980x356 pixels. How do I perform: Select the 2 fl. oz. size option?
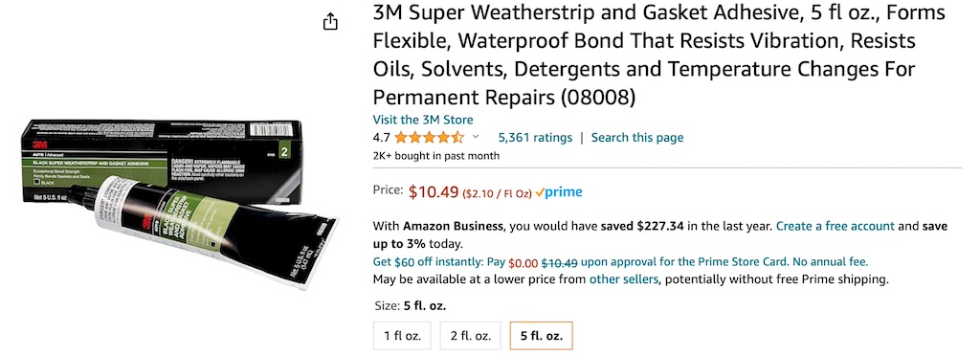pos(471,335)
